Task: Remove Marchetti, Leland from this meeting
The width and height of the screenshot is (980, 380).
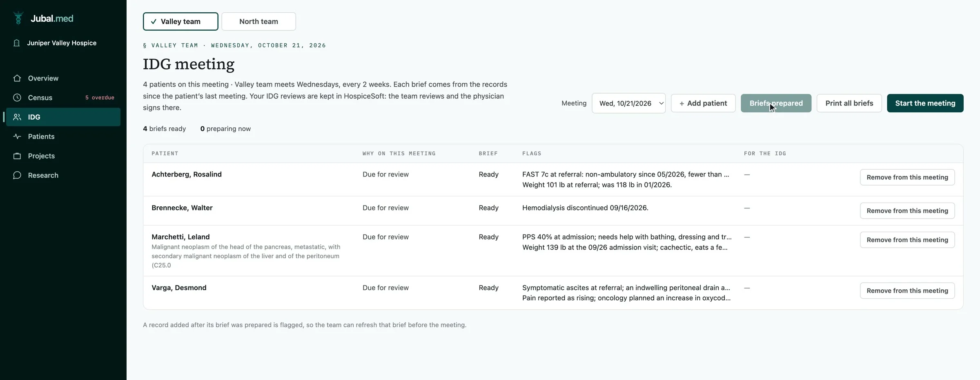Action: click(907, 240)
